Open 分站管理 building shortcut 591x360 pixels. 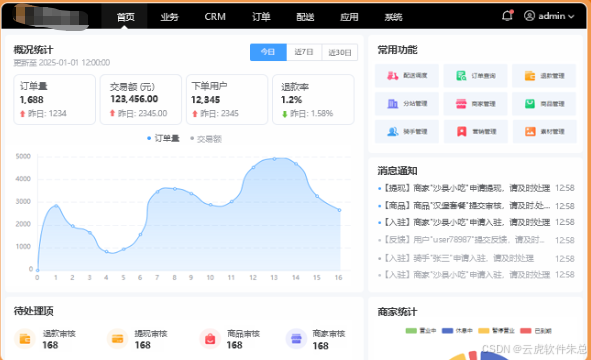pos(407,104)
